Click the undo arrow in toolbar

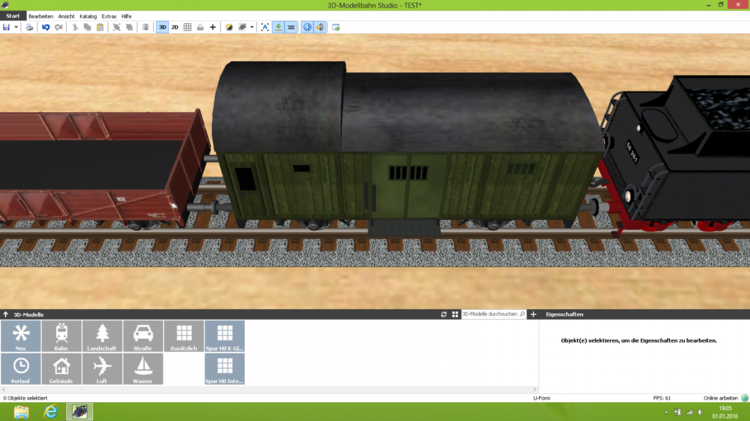46,27
